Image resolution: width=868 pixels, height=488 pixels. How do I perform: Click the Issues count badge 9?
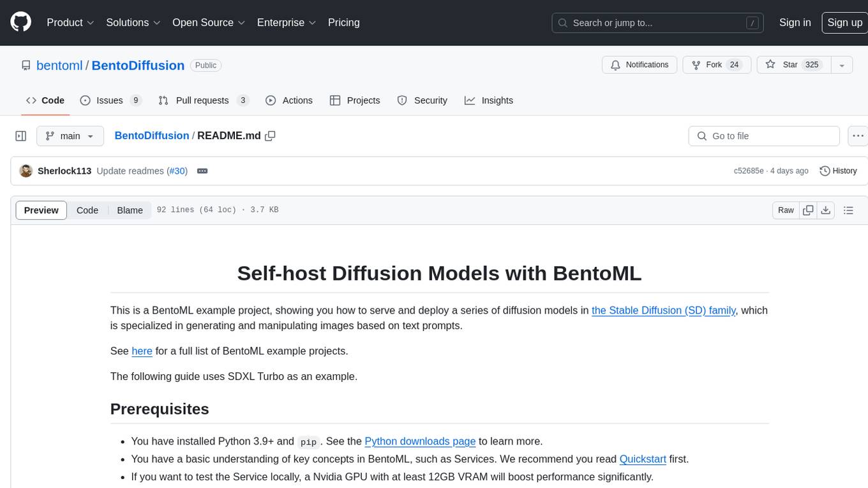coord(135,100)
